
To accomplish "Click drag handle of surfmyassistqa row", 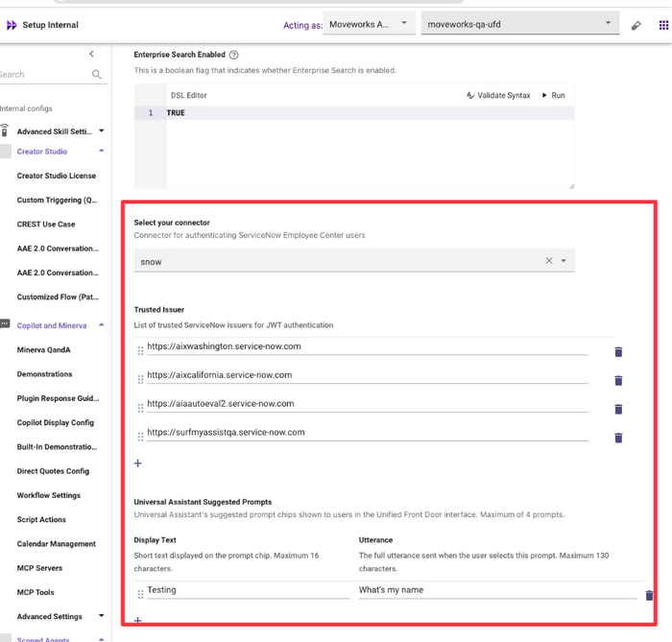I will click(x=140, y=437).
